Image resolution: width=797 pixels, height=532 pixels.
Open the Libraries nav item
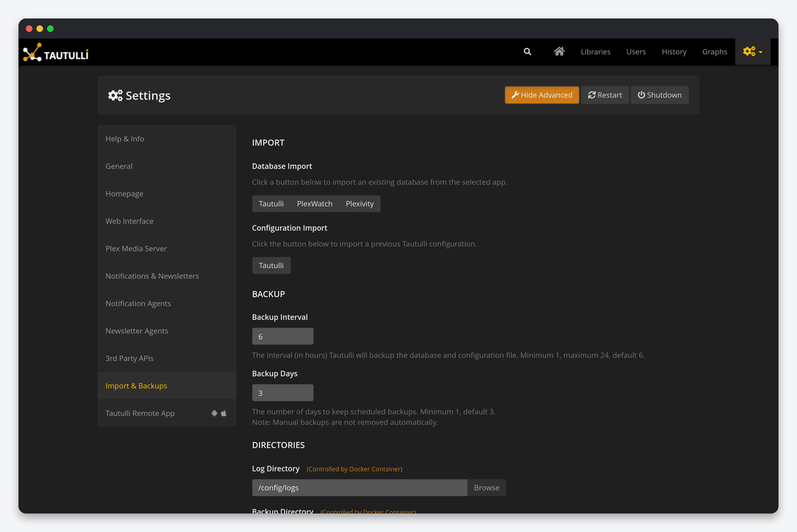tap(595, 52)
